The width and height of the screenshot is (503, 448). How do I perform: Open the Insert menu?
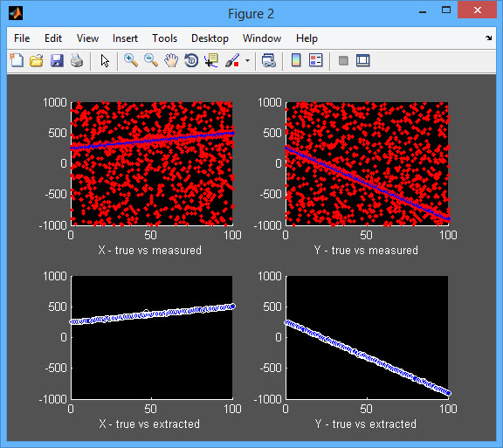point(125,38)
